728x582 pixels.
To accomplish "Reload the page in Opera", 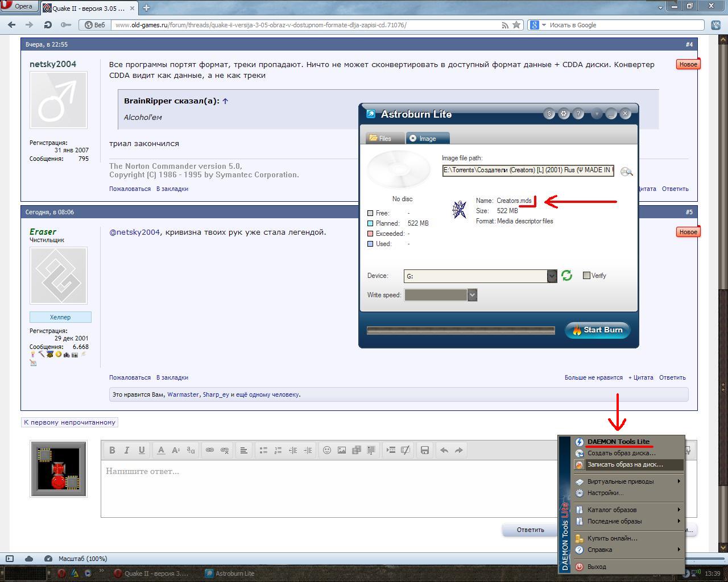I will pyautogui.click(x=48, y=25).
